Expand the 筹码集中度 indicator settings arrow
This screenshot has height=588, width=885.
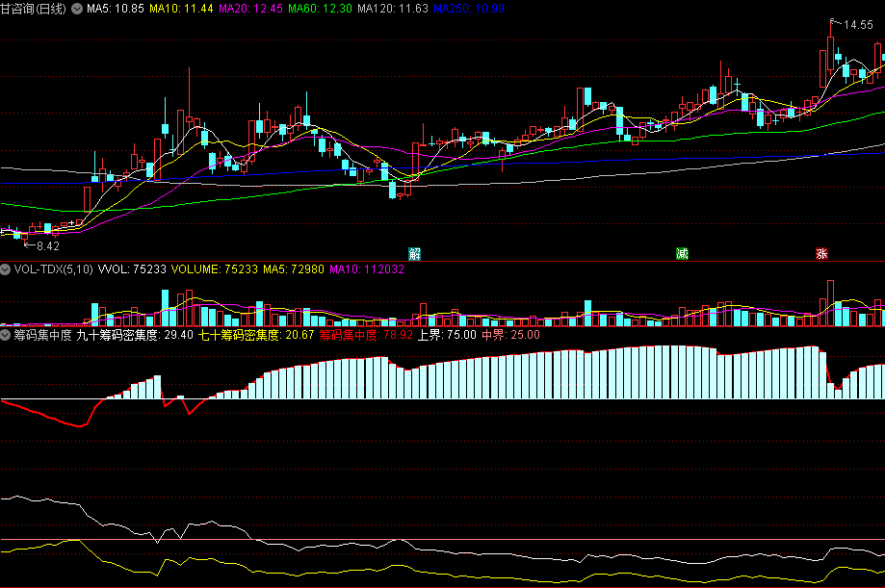(6, 335)
